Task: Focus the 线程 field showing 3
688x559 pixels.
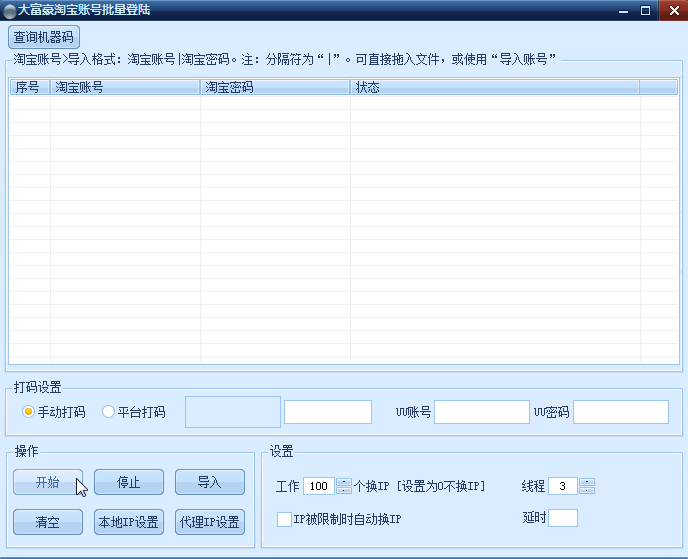Action: pyautogui.click(x=563, y=486)
